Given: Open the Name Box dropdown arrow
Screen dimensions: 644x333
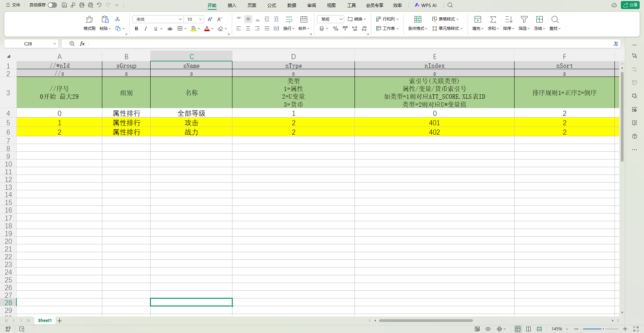Looking at the screenshot, I should (55, 44).
